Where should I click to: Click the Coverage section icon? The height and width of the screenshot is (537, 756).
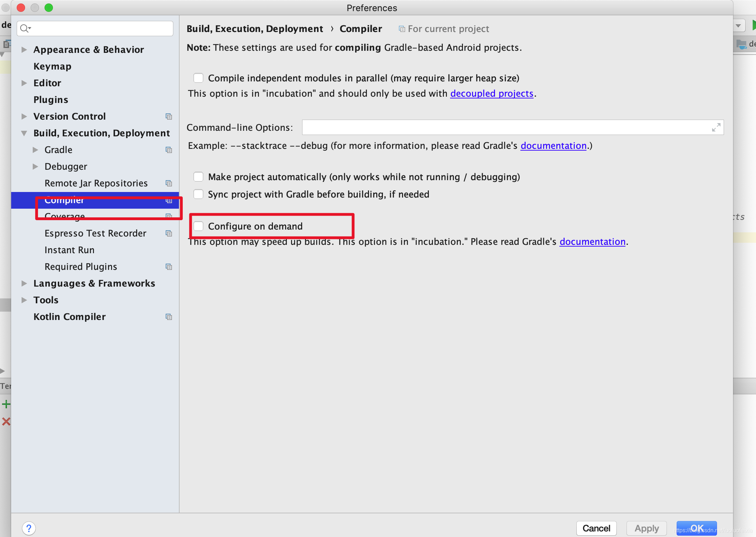click(167, 216)
